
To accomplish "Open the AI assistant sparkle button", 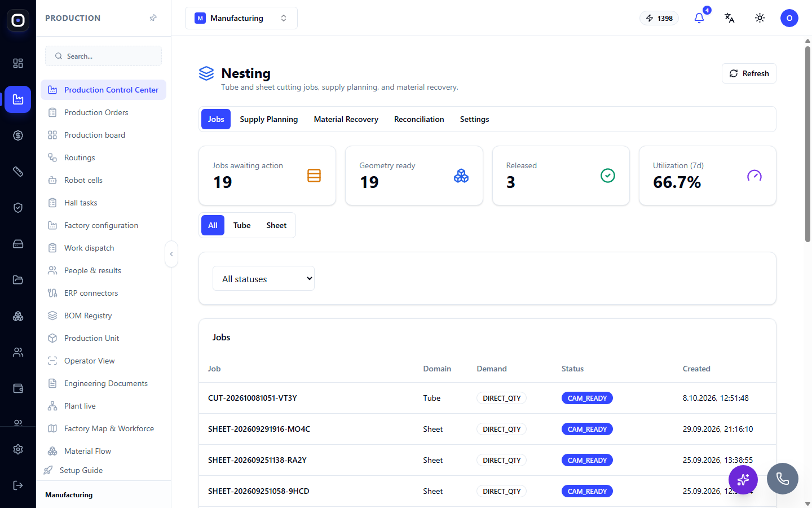I will (x=743, y=480).
